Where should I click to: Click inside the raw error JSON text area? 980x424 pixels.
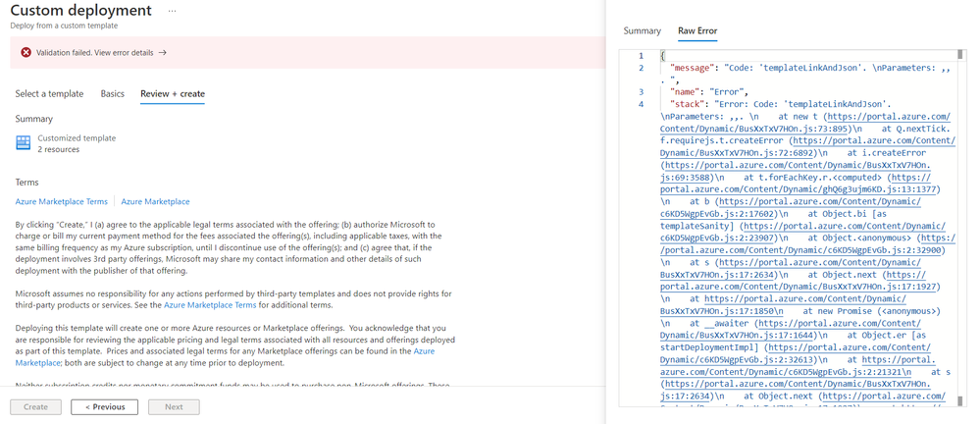pos(806,229)
